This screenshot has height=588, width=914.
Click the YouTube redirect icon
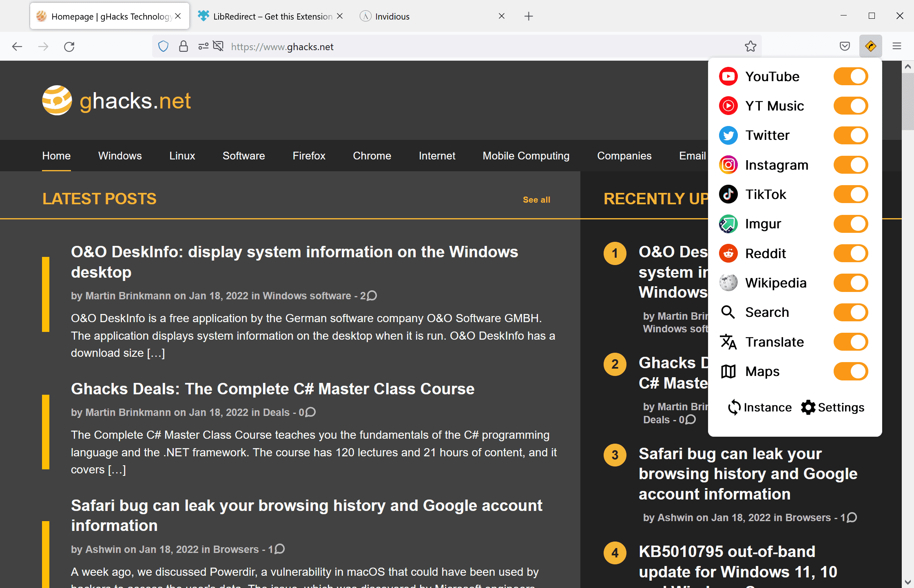click(728, 76)
